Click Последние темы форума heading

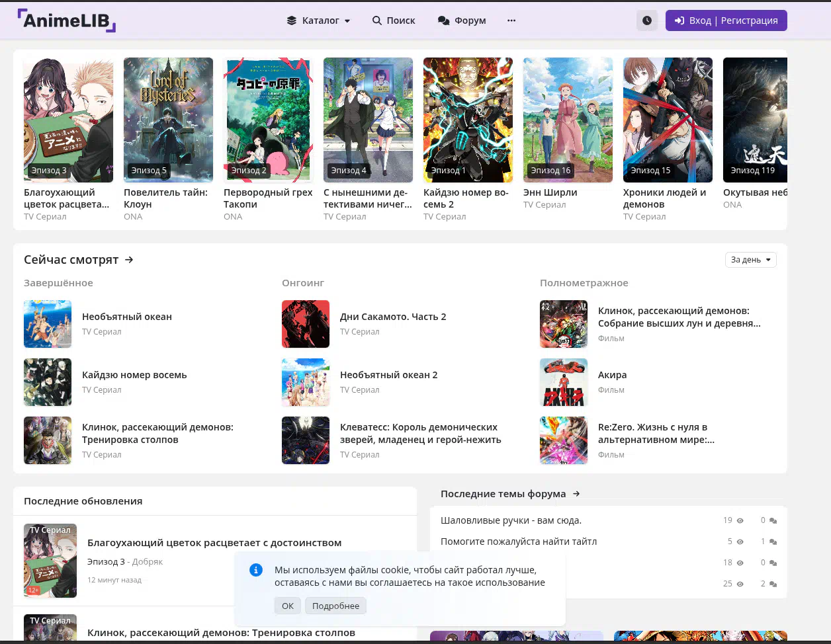(503, 494)
